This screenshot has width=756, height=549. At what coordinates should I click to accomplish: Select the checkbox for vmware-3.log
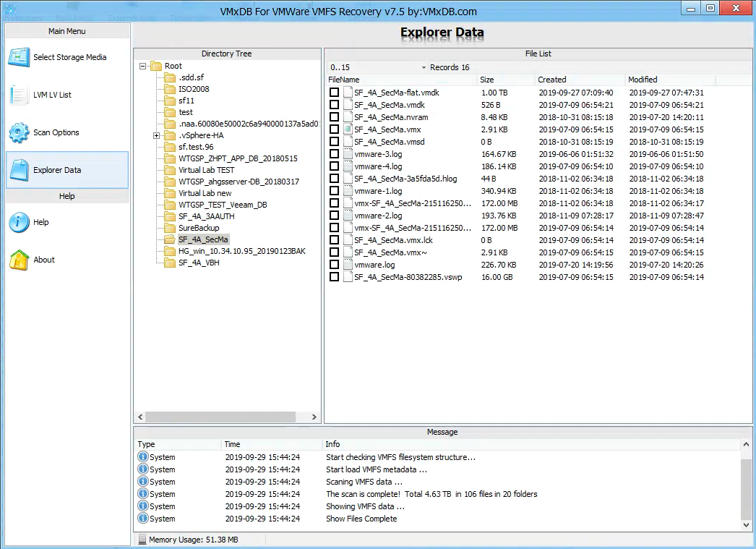coord(334,154)
